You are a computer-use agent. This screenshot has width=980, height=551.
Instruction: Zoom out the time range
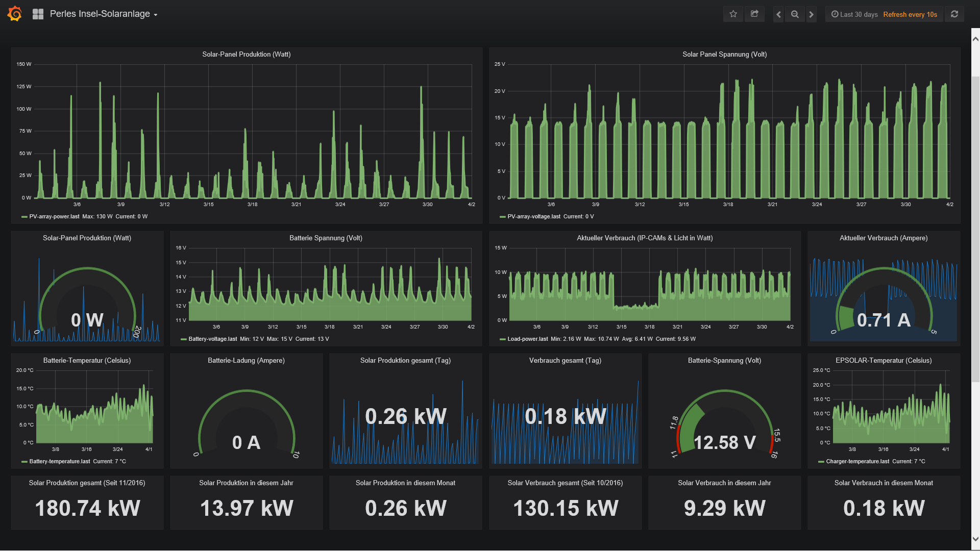(795, 14)
